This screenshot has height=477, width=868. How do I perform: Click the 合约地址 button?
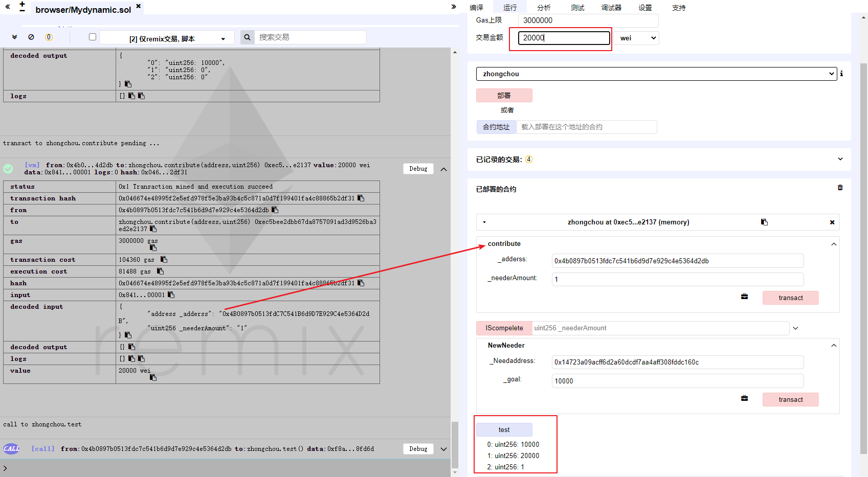tap(496, 127)
